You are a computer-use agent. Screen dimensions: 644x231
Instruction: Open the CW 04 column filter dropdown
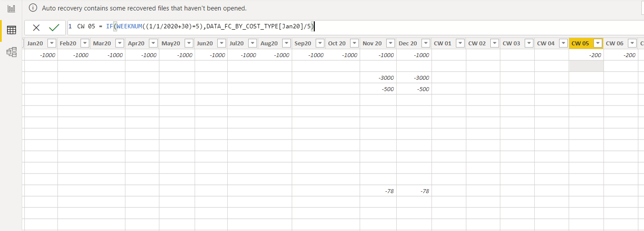(x=563, y=43)
